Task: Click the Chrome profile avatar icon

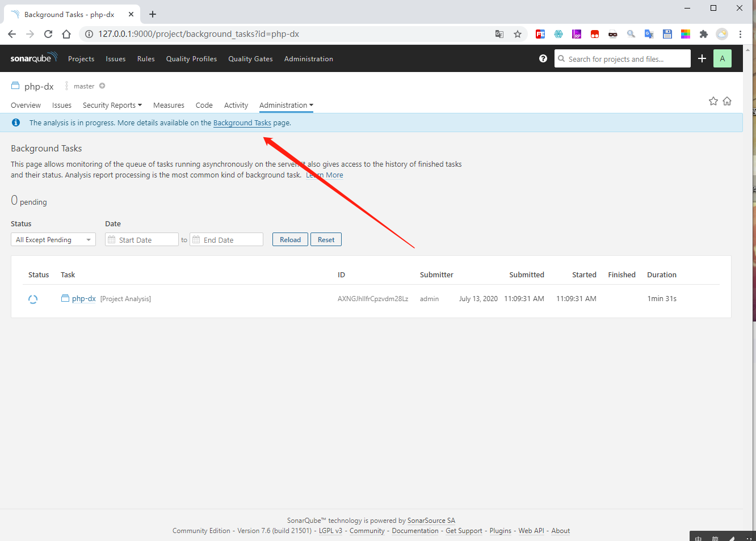Action: tap(722, 34)
